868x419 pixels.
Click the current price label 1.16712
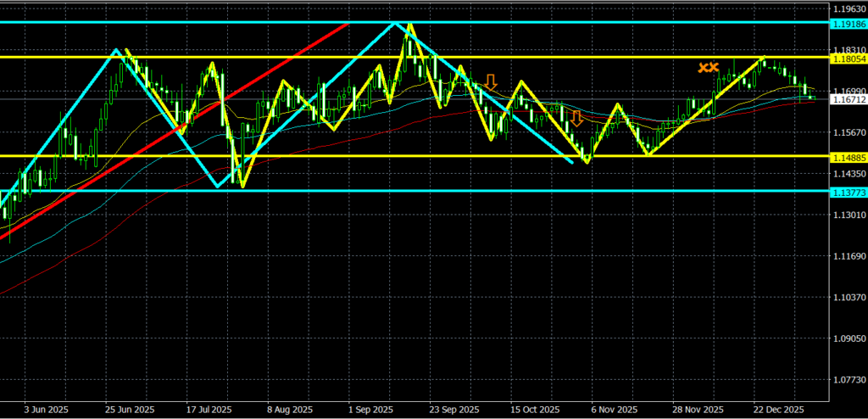pyautogui.click(x=849, y=99)
